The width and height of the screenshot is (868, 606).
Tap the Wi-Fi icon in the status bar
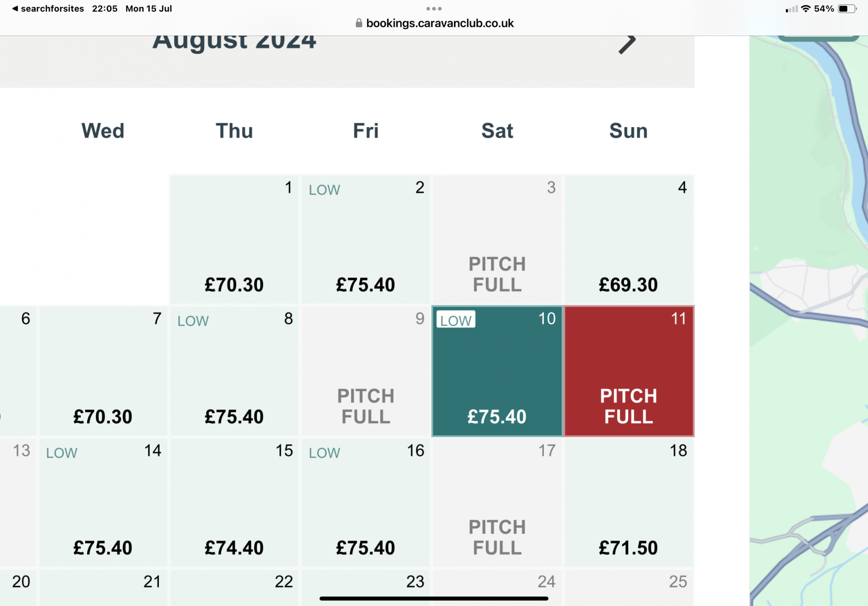(x=806, y=9)
